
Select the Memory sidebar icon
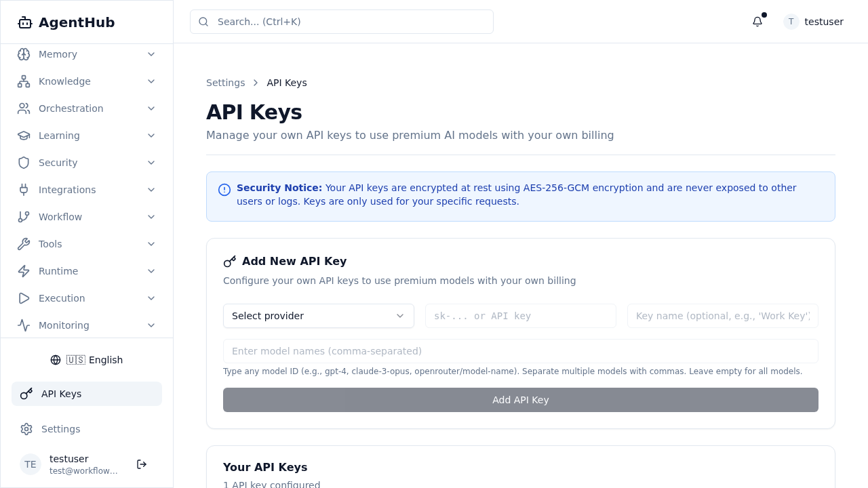(24, 54)
